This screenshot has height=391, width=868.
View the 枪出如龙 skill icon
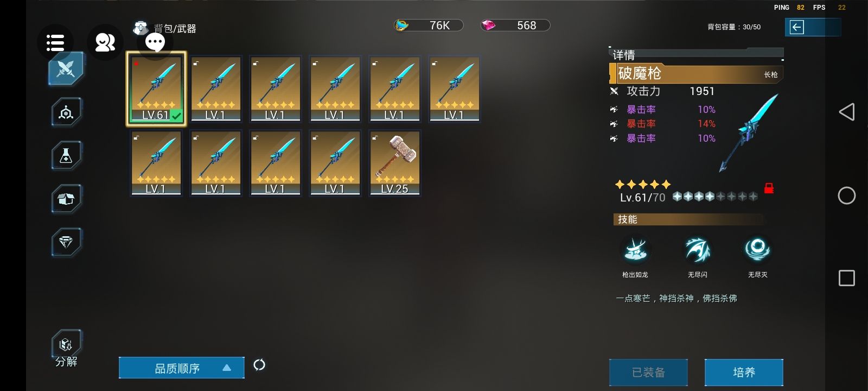635,250
